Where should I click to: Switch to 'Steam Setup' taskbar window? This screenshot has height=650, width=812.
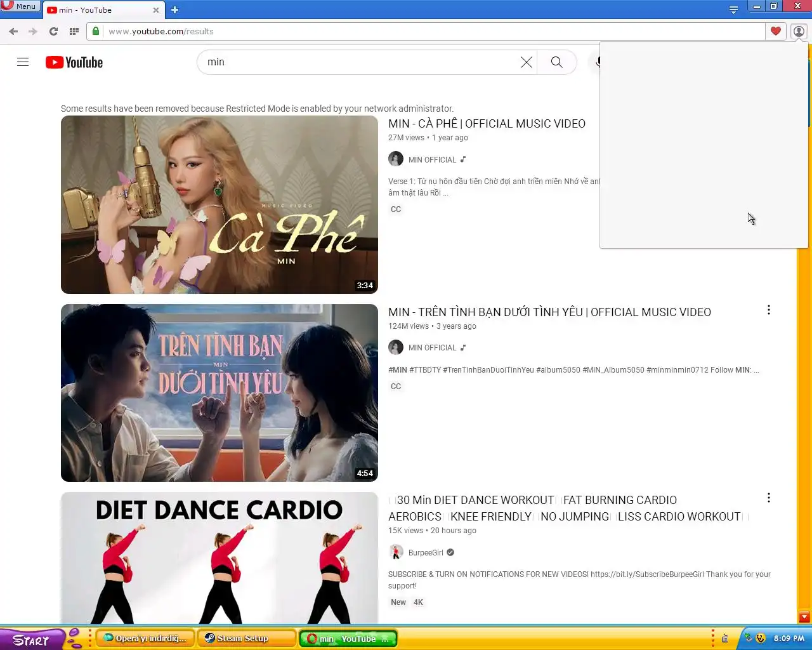click(247, 639)
